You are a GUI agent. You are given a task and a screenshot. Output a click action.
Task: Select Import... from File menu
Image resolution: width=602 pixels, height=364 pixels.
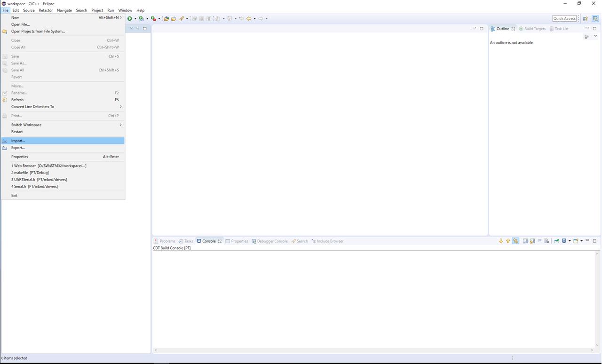click(63, 141)
